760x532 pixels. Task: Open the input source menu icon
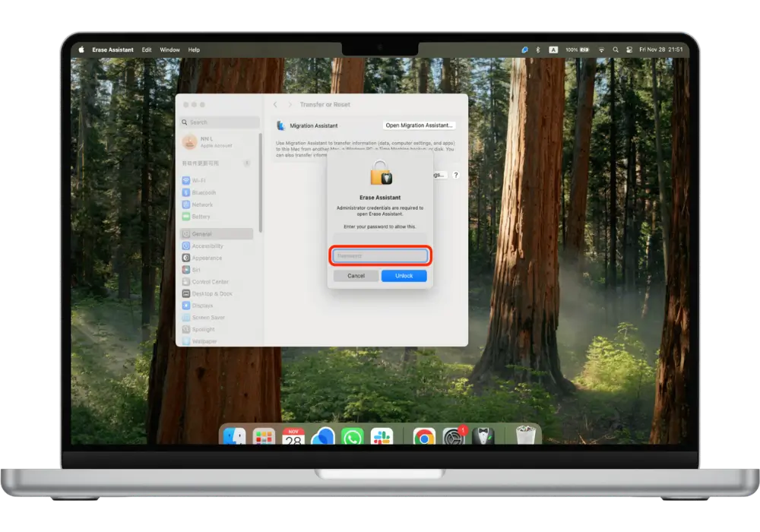coord(553,49)
